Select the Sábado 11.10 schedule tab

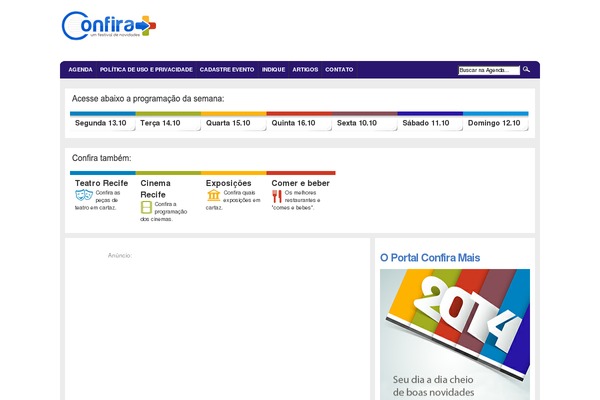click(x=430, y=123)
